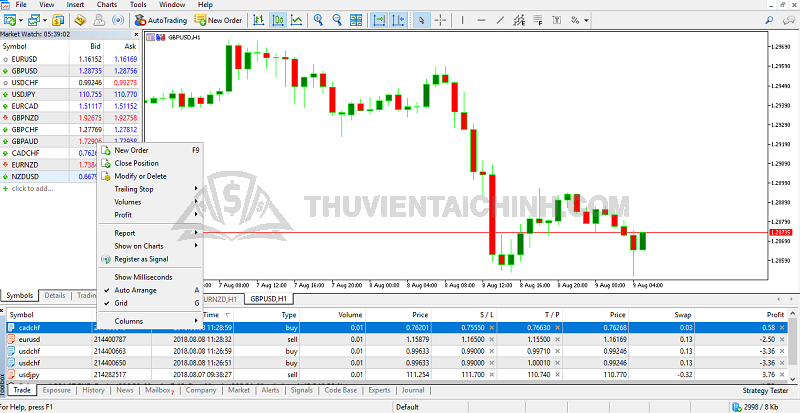Select the candlesticks chart icon
This screenshot has height=413, width=800.
278,20
